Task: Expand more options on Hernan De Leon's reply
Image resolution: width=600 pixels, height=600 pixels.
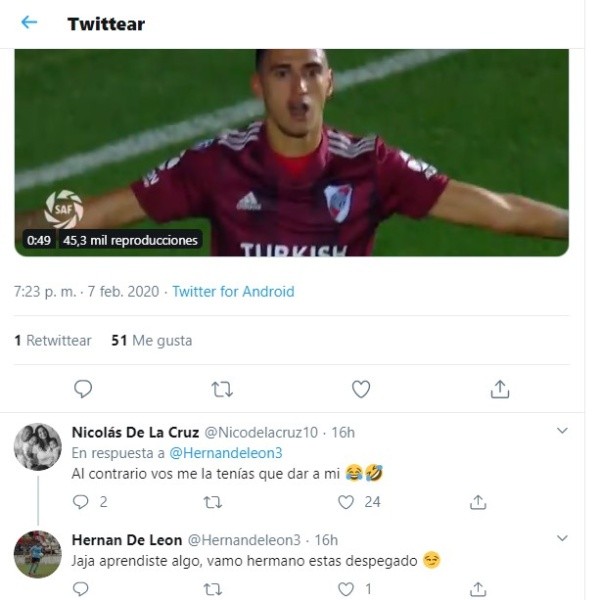Action: pyautogui.click(x=562, y=539)
